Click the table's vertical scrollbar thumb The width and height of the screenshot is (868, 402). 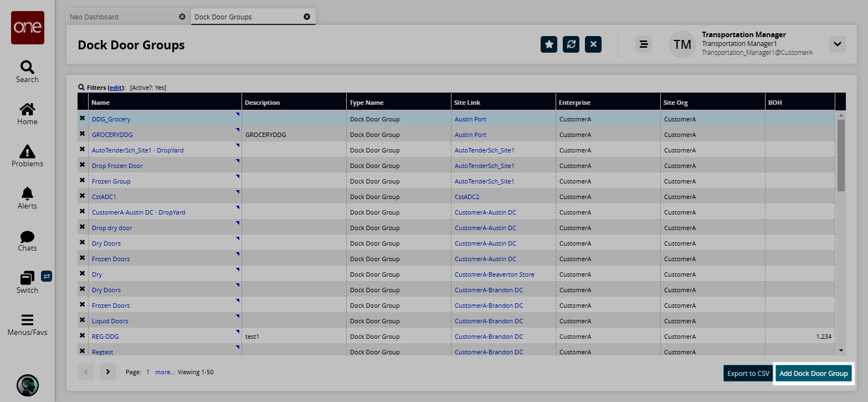pos(841,155)
